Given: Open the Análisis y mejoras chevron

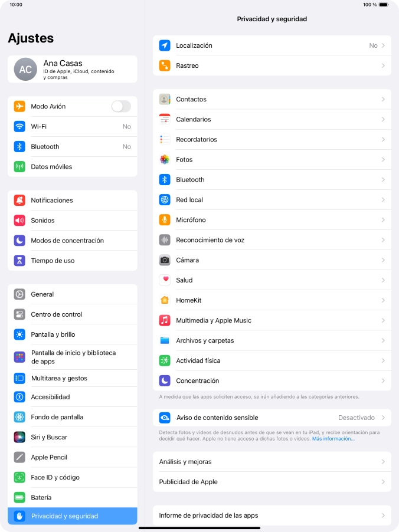Looking at the screenshot, I should pyautogui.click(x=383, y=462).
